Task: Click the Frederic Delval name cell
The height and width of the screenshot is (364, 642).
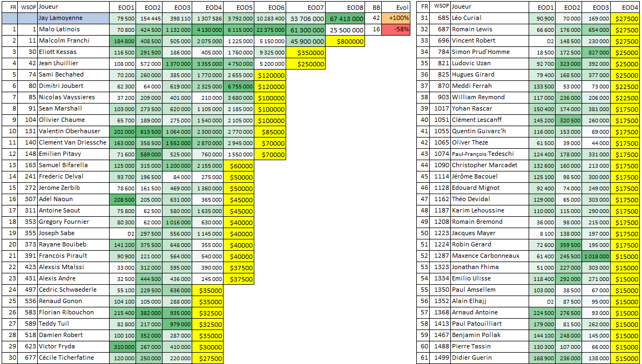Action: [x=73, y=177]
